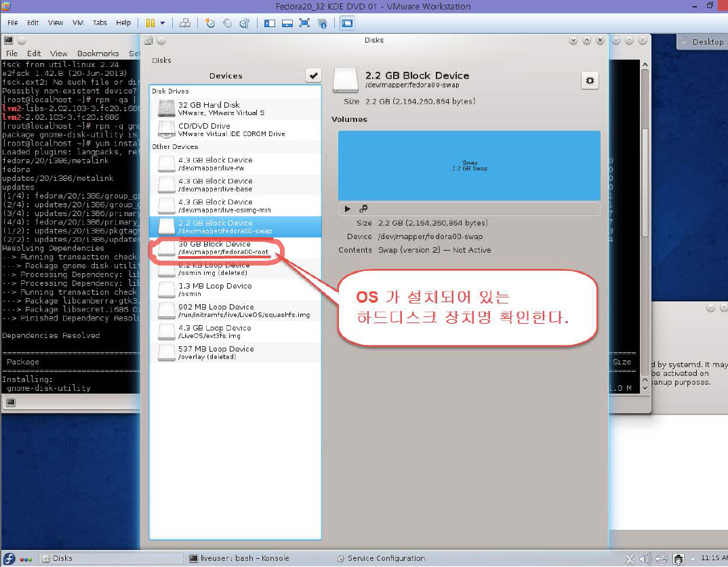This screenshot has width=728, height=567.
Task: Click Disks window icon in title bar
Action: [148, 41]
